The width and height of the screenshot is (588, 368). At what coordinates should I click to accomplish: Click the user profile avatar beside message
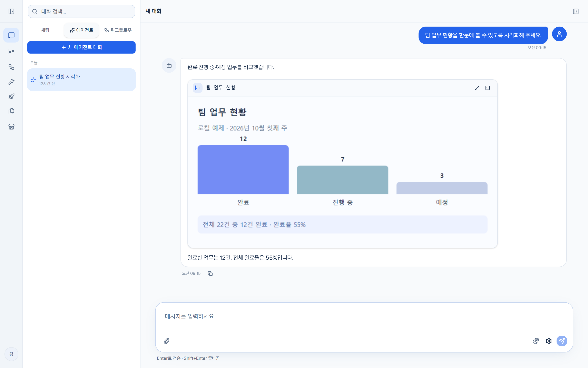pos(559,34)
